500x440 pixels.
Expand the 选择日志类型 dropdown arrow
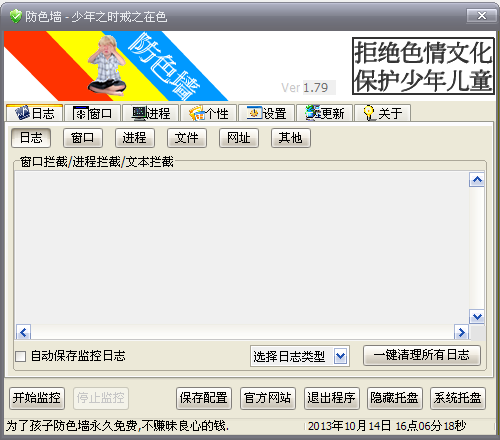tap(340, 356)
